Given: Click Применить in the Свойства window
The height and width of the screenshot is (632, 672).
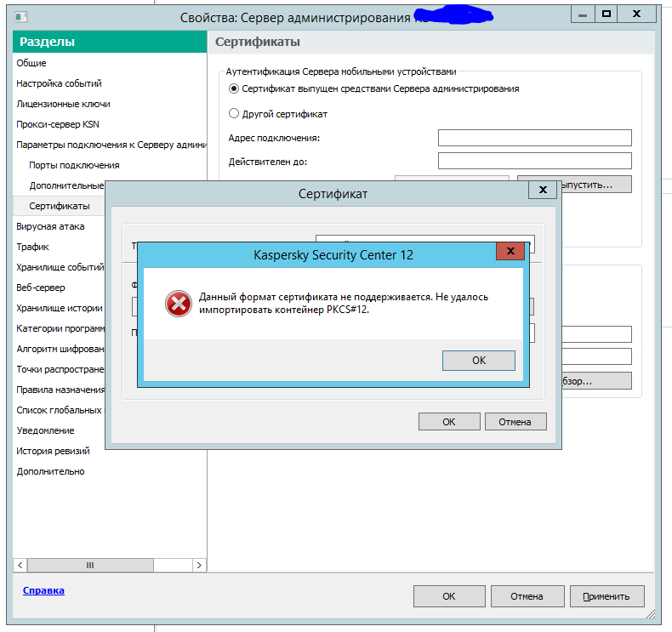Looking at the screenshot, I should tap(607, 596).
